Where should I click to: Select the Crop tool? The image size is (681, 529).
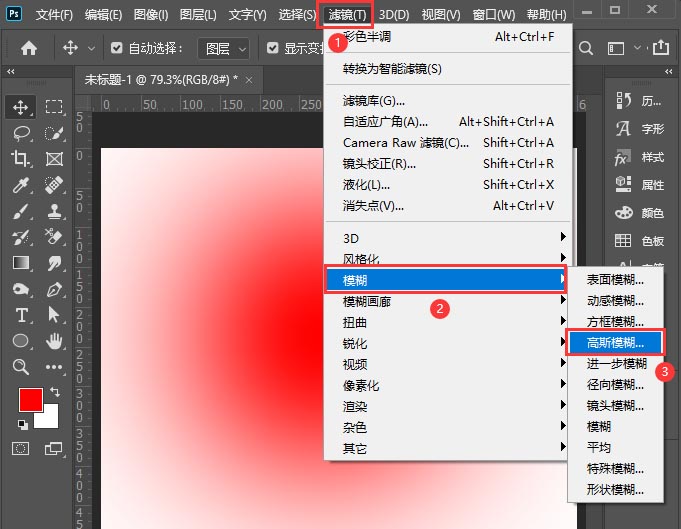(20, 159)
